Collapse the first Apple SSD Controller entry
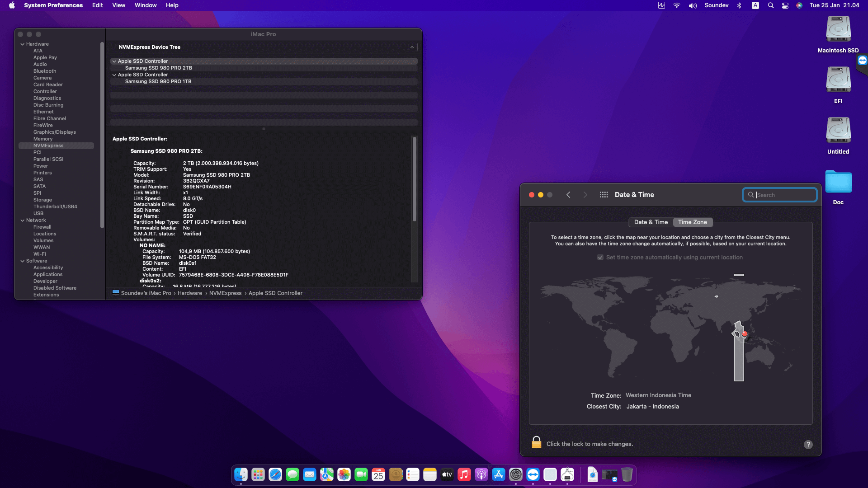 point(114,61)
